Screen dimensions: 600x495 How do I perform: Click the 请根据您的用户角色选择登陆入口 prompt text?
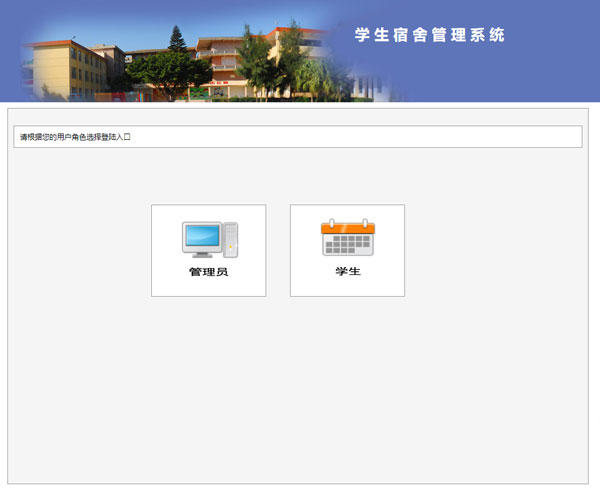click(x=75, y=137)
